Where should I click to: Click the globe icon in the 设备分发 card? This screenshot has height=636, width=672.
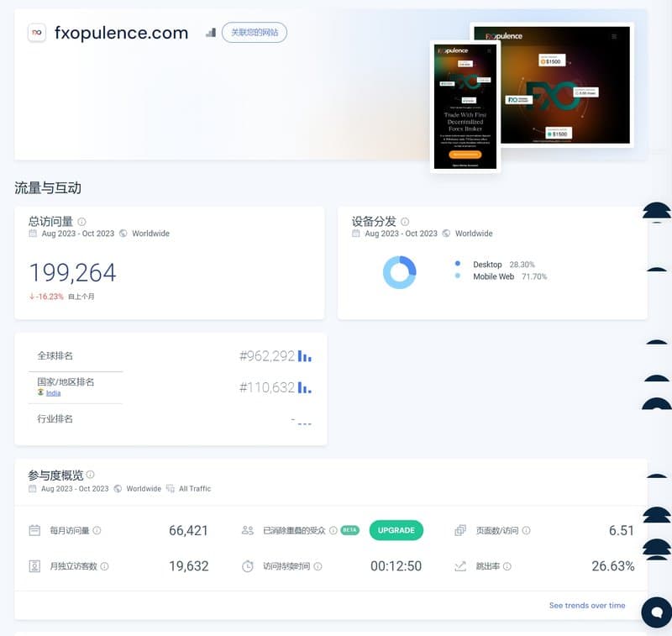446,233
